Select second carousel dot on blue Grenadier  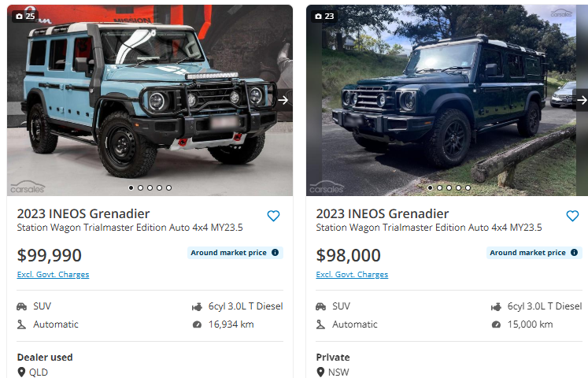pos(140,188)
